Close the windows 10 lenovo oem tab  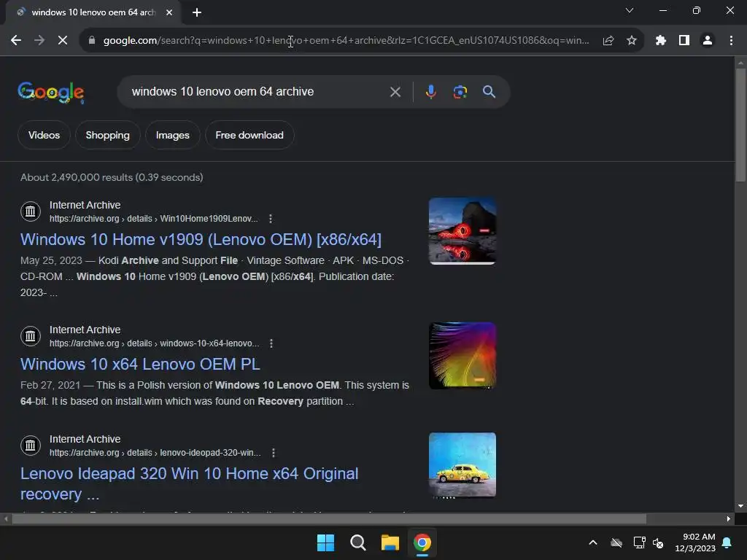[169, 12]
